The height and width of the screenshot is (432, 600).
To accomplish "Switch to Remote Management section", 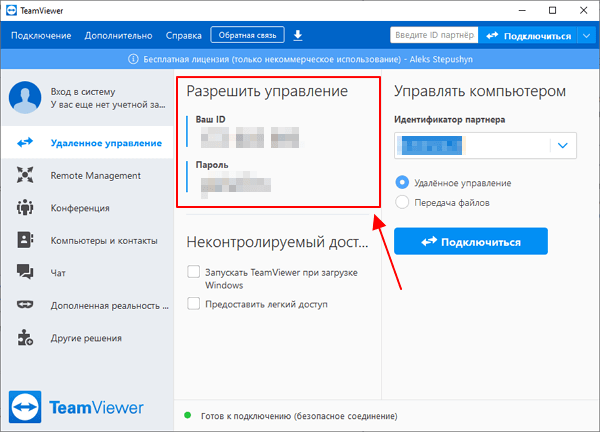I will coord(88,175).
